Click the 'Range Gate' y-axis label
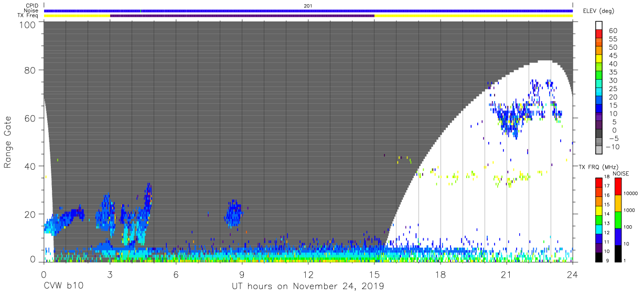644x297 pixels. [x=8, y=142]
